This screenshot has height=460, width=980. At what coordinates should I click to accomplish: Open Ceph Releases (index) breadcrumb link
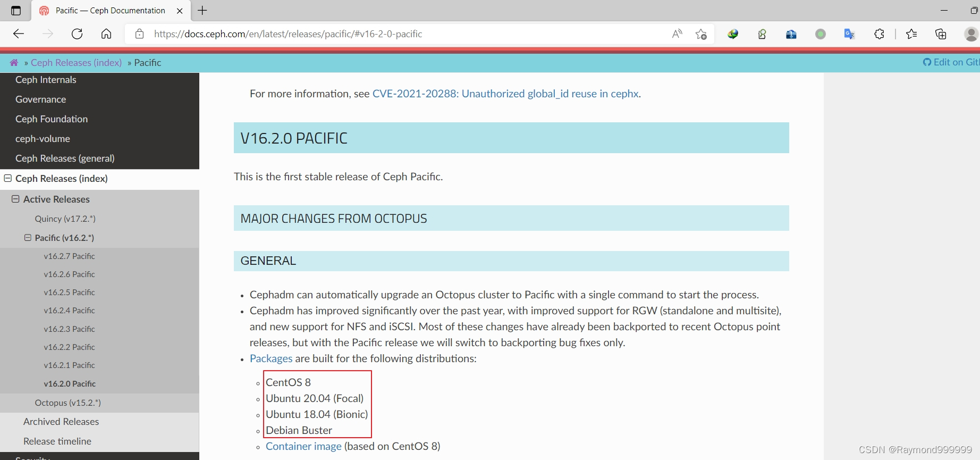[x=76, y=63]
